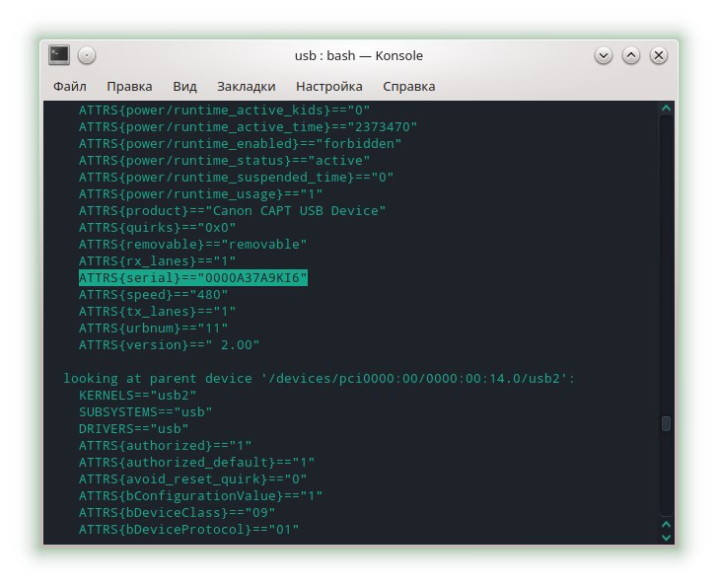The height and width of the screenshot is (588, 718).
Task: Open the Файл menu
Action: click(70, 86)
